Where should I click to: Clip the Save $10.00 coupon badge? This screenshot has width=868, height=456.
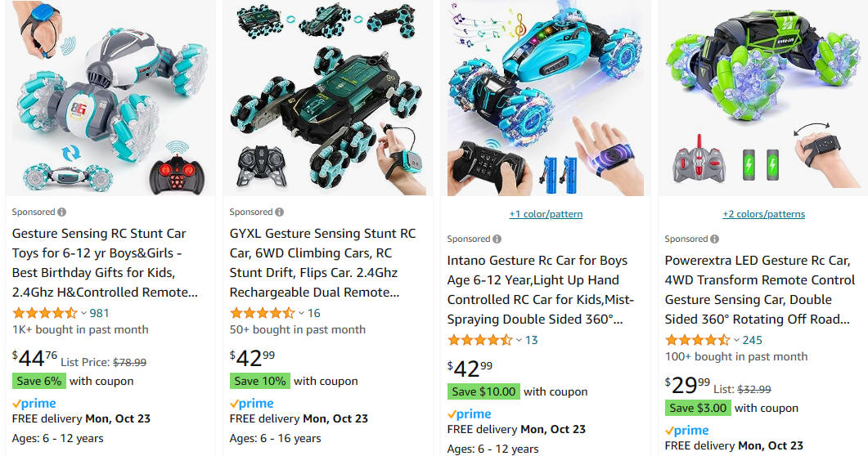click(483, 392)
